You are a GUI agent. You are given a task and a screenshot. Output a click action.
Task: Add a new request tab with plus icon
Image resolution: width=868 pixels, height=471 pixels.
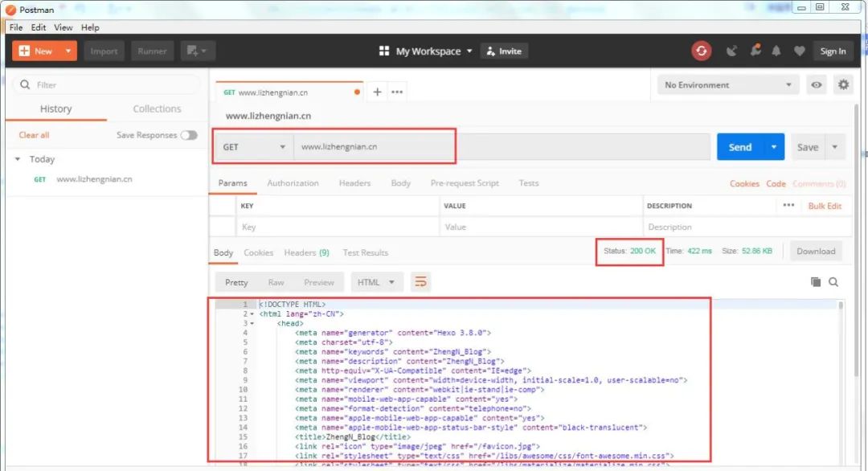pyautogui.click(x=377, y=92)
